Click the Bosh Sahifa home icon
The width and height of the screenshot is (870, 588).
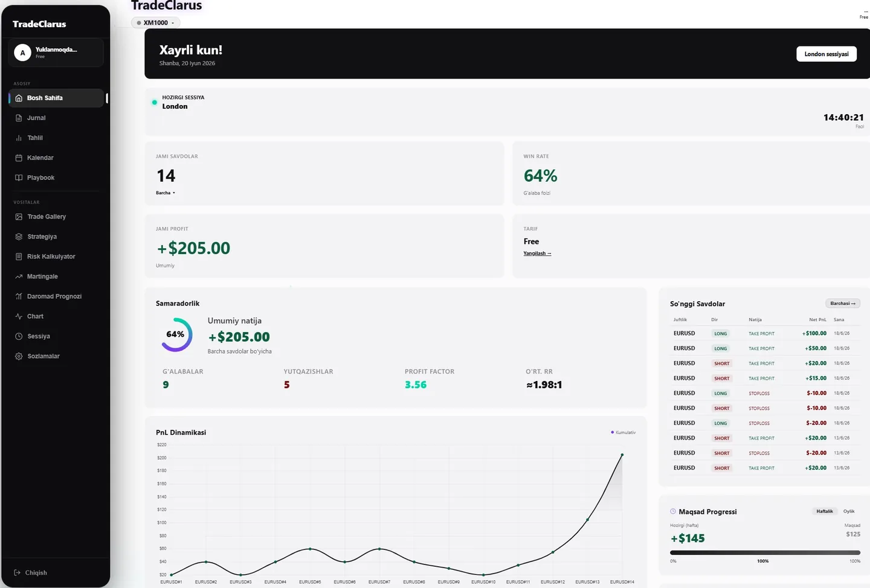point(19,98)
